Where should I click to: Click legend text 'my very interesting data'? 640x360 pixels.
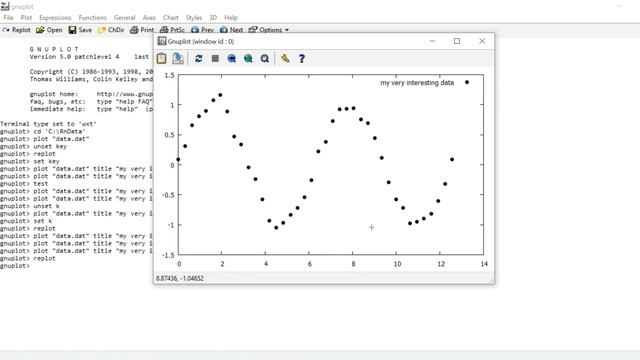[x=417, y=82]
